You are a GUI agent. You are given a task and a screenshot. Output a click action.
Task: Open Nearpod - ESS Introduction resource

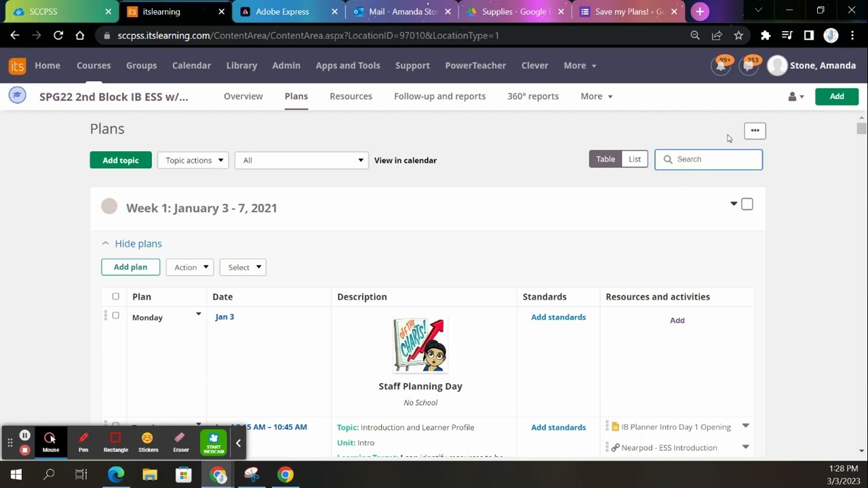(x=669, y=447)
